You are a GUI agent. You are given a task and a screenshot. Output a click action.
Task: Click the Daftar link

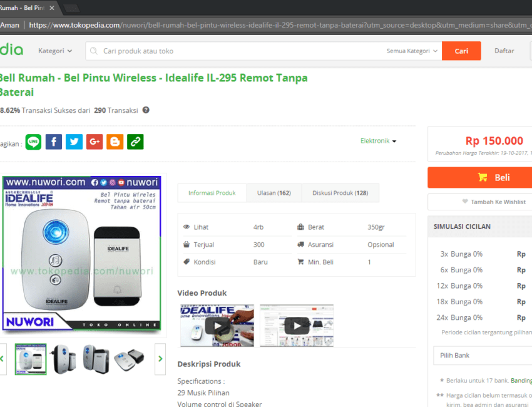tap(504, 51)
